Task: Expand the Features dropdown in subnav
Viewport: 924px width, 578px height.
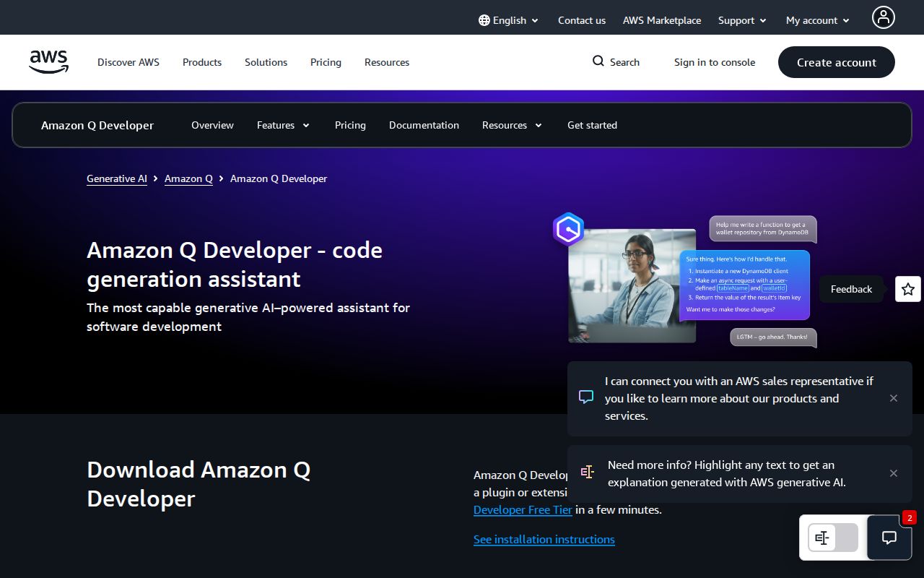Action: tap(283, 125)
